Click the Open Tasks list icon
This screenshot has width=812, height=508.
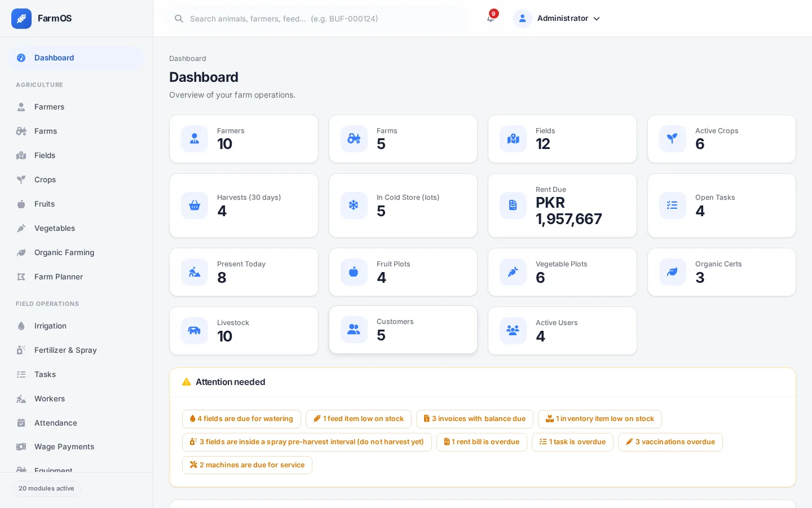coord(673,205)
